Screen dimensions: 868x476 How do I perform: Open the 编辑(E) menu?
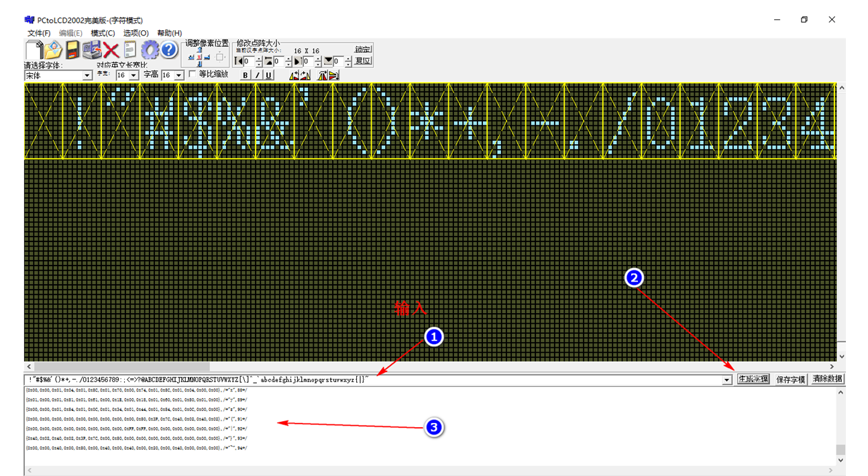[70, 33]
